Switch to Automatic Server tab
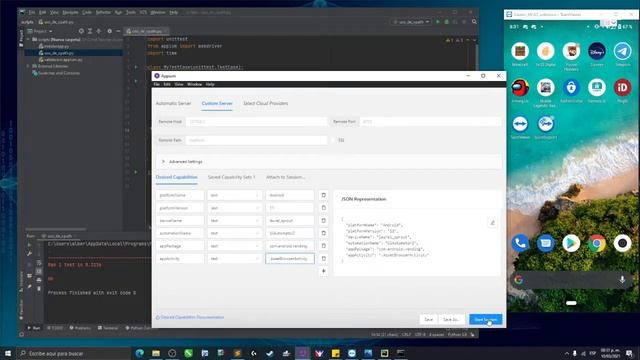This screenshot has width=640, height=360. pyautogui.click(x=173, y=104)
